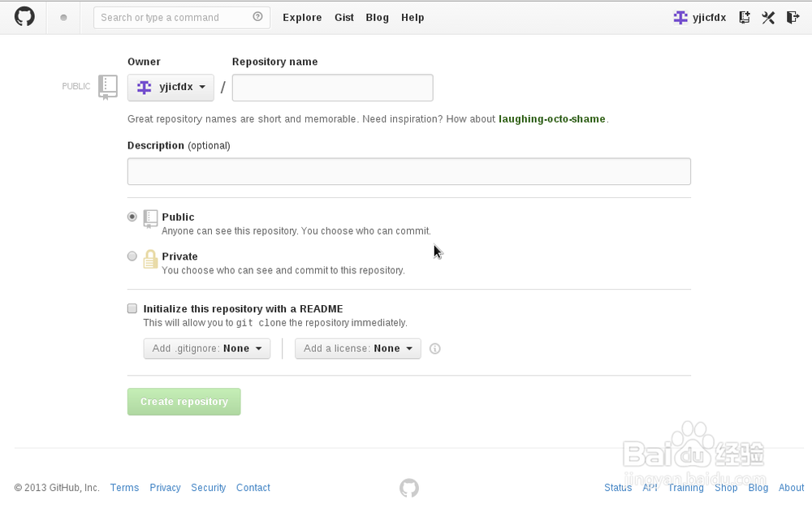
Task: Go to Gist in the header
Action: coord(344,18)
